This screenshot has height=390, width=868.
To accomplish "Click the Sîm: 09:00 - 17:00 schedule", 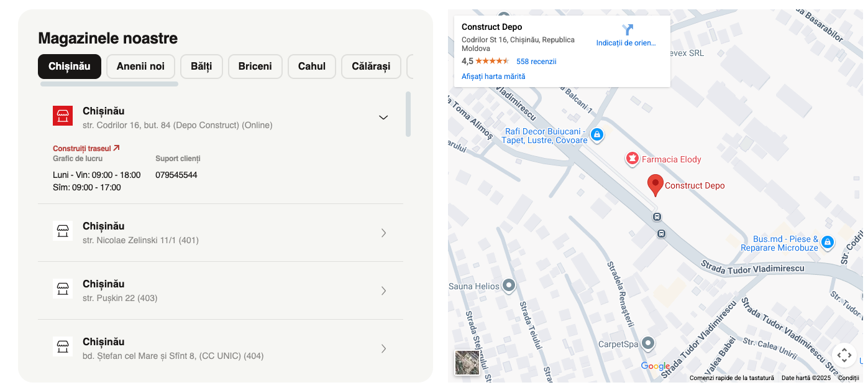I will 87,187.
